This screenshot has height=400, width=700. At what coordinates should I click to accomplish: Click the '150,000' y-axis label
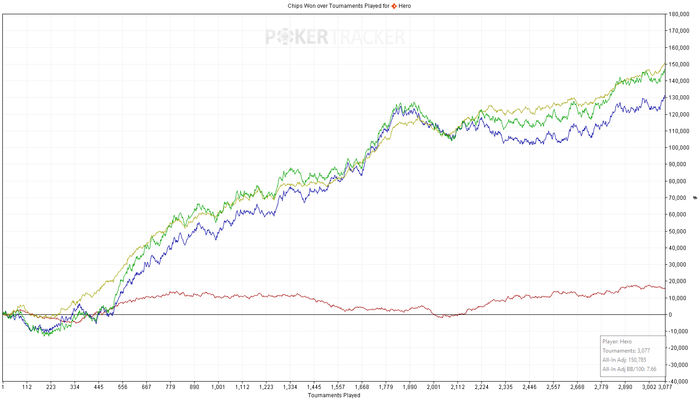point(679,64)
